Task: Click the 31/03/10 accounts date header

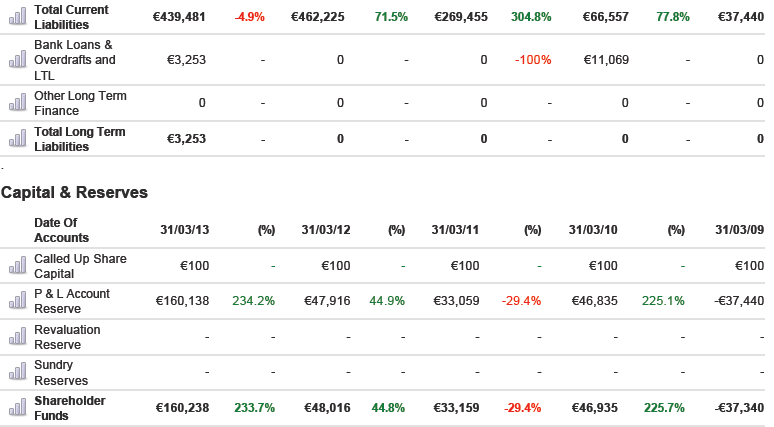Action: [x=593, y=230]
